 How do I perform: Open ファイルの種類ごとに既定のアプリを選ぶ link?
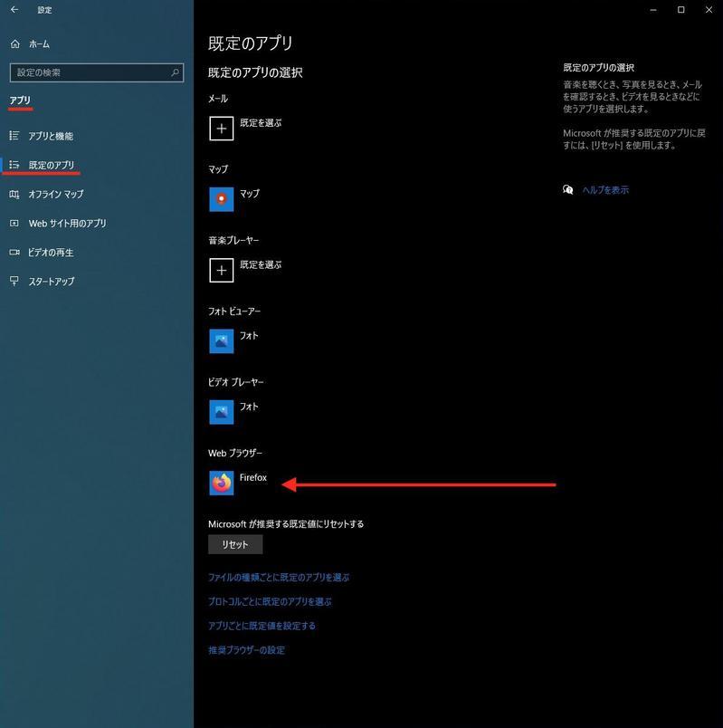(x=279, y=577)
